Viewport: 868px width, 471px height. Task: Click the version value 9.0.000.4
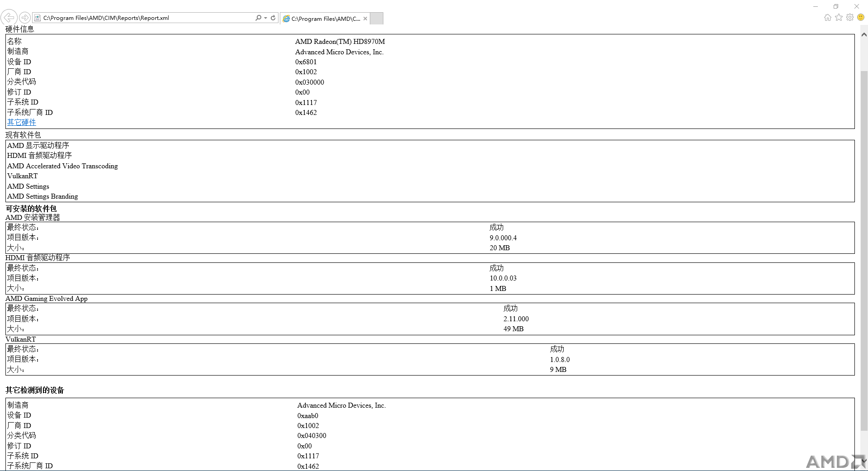point(503,238)
